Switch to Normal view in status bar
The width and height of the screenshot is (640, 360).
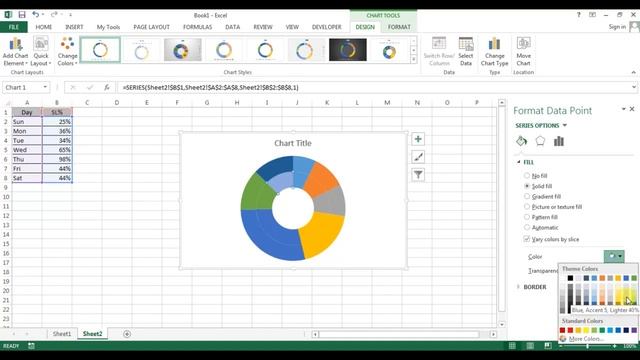coord(512,346)
